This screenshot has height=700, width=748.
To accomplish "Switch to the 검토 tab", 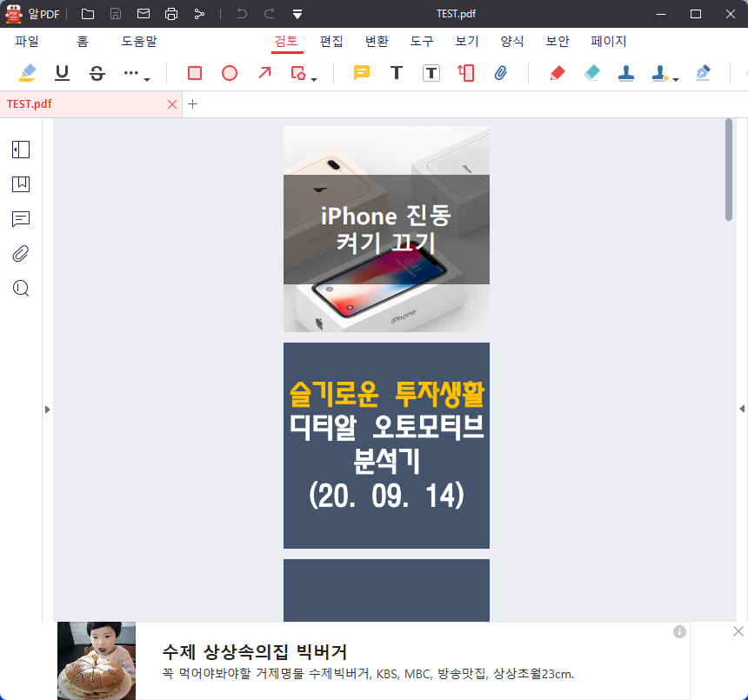I will pos(286,41).
